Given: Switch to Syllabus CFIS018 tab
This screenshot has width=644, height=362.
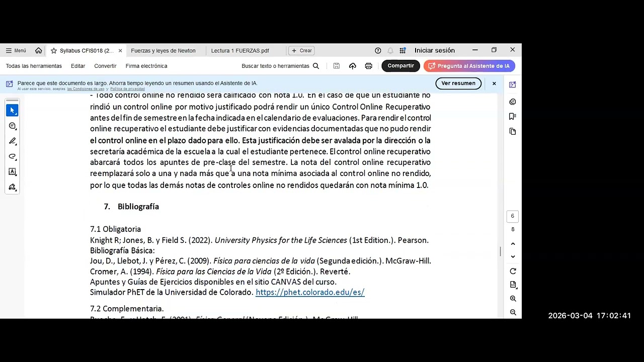Looking at the screenshot, I should pyautogui.click(x=86, y=51).
